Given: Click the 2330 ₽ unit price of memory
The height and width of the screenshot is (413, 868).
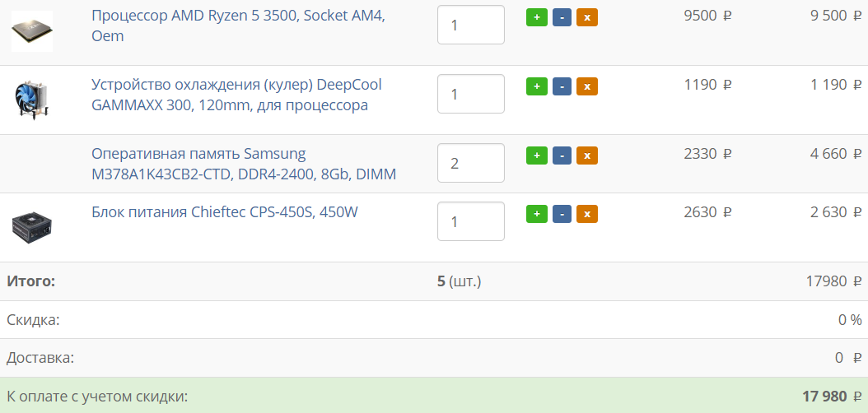Looking at the screenshot, I should pos(708,154).
